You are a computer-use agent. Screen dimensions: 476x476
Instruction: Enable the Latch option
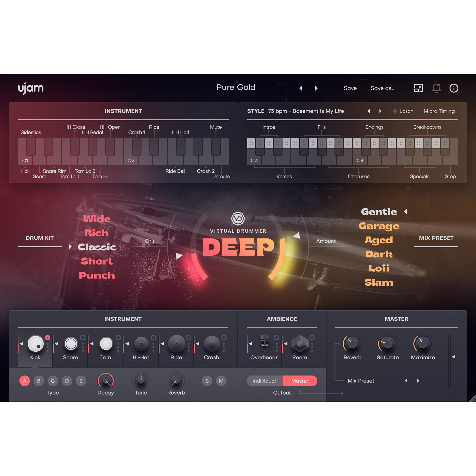tap(403, 111)
